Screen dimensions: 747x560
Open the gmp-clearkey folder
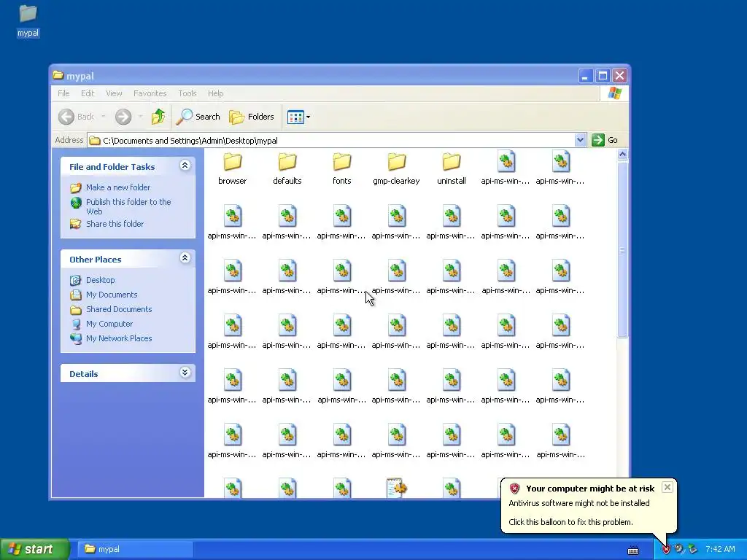(396, 168)
